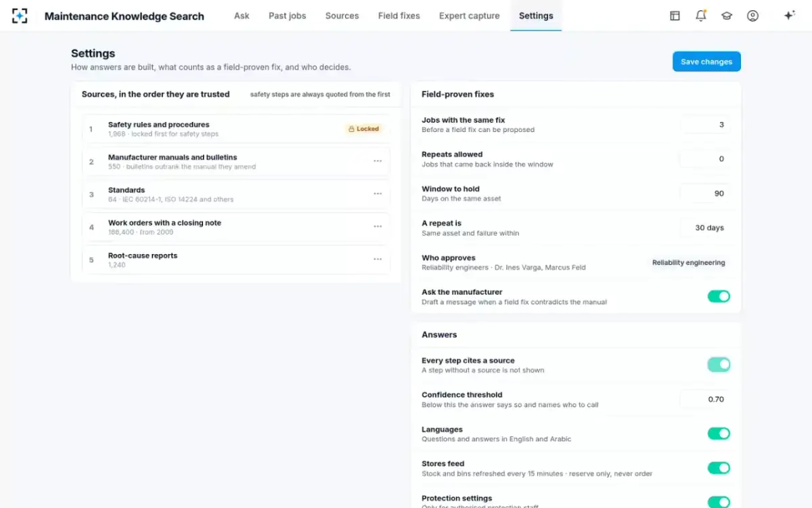The width and height of the screenshot is (812, 508).
Task: Click the app logo icon
Action: pyautogui.click(x=20, y=16)
